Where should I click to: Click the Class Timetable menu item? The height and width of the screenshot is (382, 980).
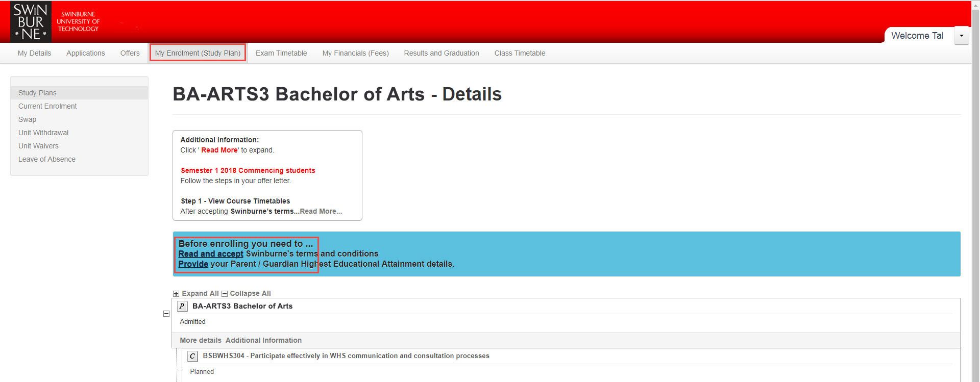pyautogui.click(x=520, y=53)
